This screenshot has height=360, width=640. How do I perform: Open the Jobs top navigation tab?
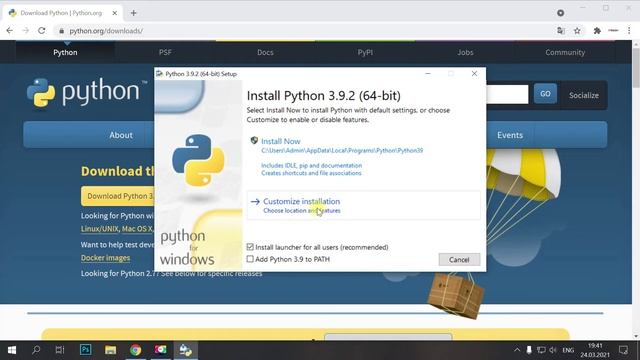pyautogui.click(x=465, y=52)
